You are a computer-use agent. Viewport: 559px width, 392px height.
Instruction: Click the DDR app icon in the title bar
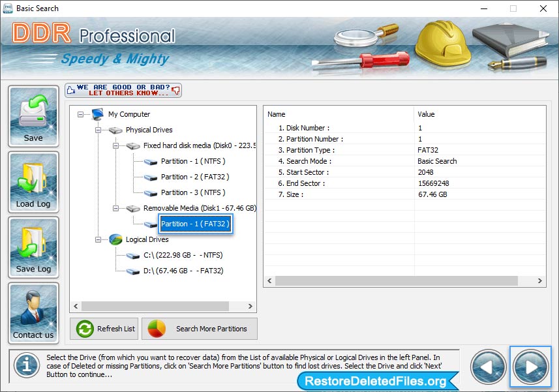tap(7, 8)
